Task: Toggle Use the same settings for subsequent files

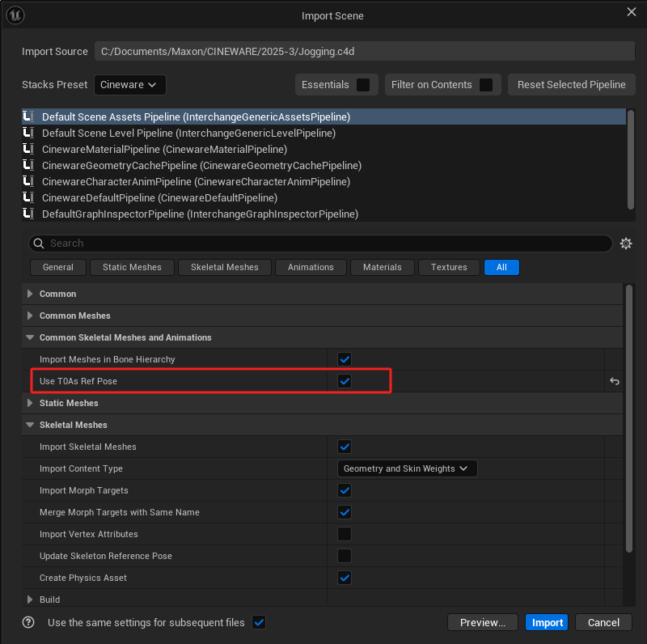Action: (259, 622)
